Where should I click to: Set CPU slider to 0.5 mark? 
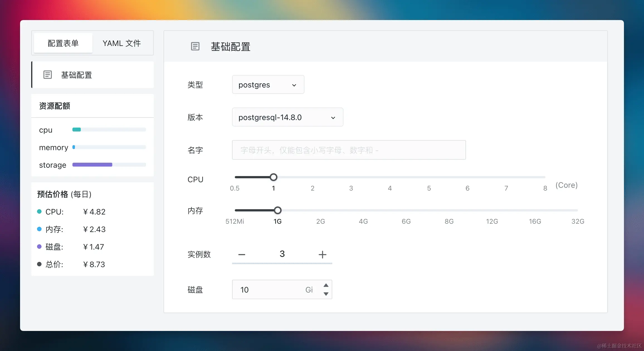235,177
